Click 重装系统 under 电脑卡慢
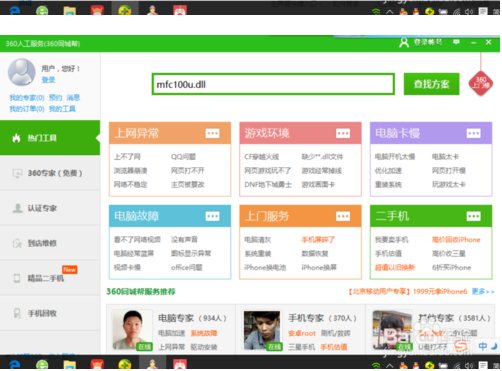 coord(388,184)
